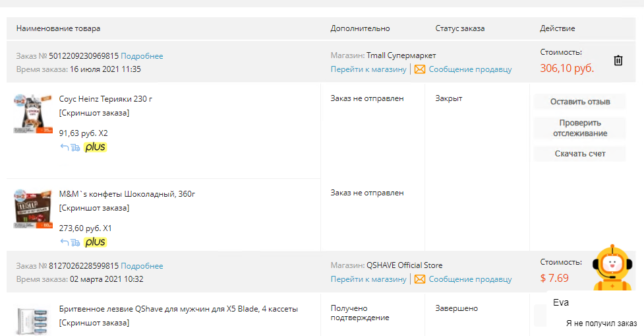Click Оставить отзыв button
644x336 pixels.
[580, 102]
